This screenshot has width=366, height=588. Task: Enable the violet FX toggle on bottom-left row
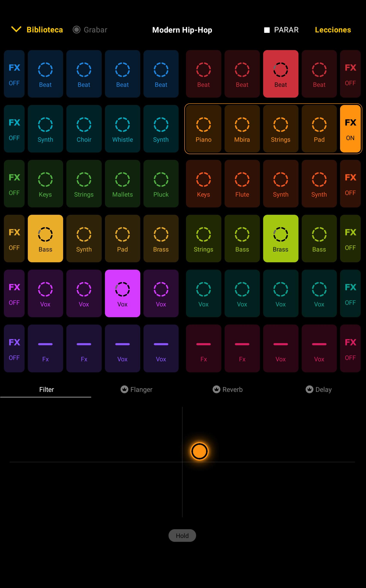(x=14, y=348)
